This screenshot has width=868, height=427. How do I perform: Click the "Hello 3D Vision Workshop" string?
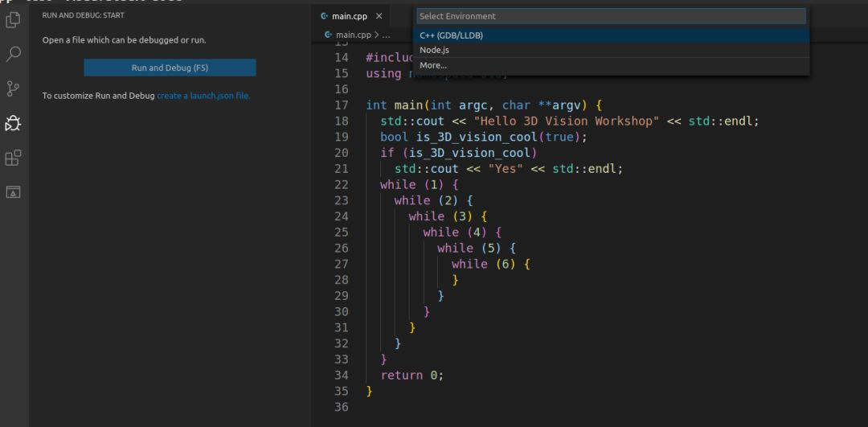[567, 121]
